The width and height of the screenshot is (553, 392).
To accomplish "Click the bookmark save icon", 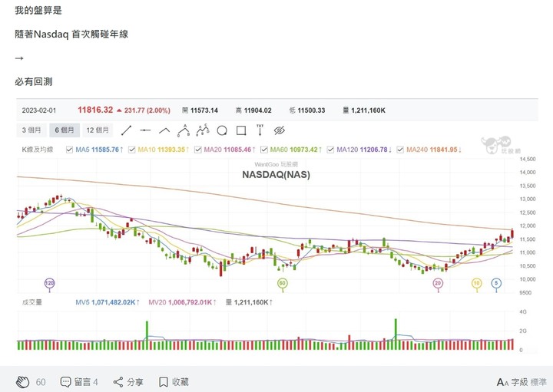I will click(x=163, y=382).
